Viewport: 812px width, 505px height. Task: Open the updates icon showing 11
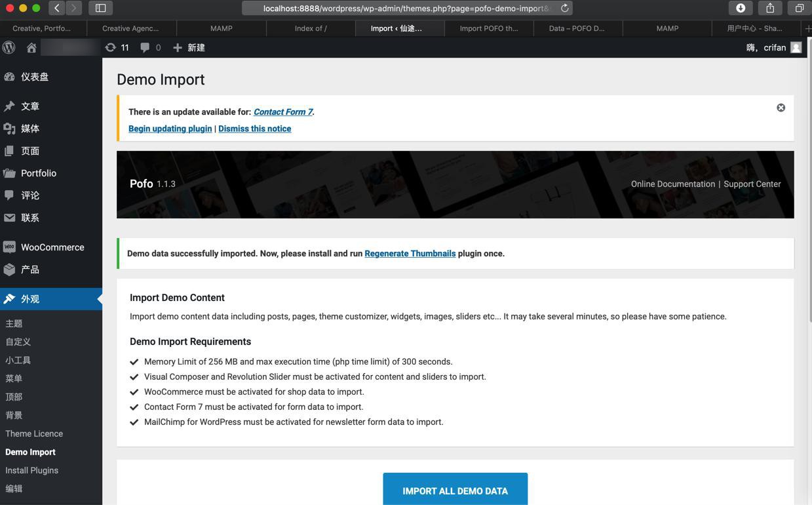point(111,47)
